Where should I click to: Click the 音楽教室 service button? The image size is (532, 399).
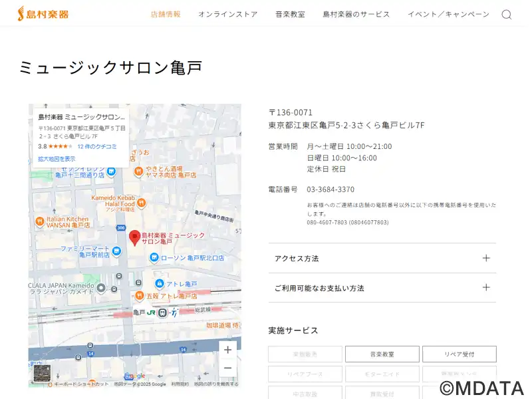[382, 354]
